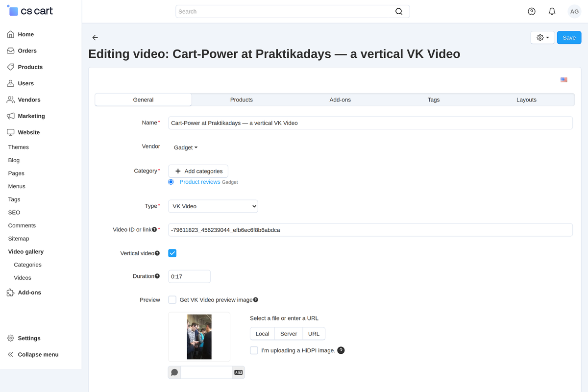588x392 pixels.
Task: Open Video gallery Videos
Action: coord(23,278)
